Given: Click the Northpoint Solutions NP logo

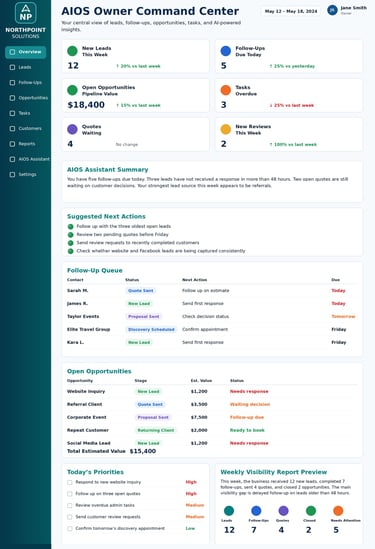Looking at the screenshot, I should (26, 13).
